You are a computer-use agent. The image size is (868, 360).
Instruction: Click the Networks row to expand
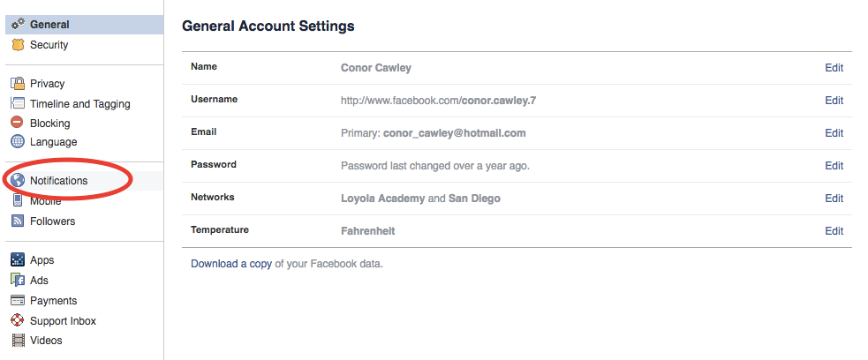[x=517, y=199]
